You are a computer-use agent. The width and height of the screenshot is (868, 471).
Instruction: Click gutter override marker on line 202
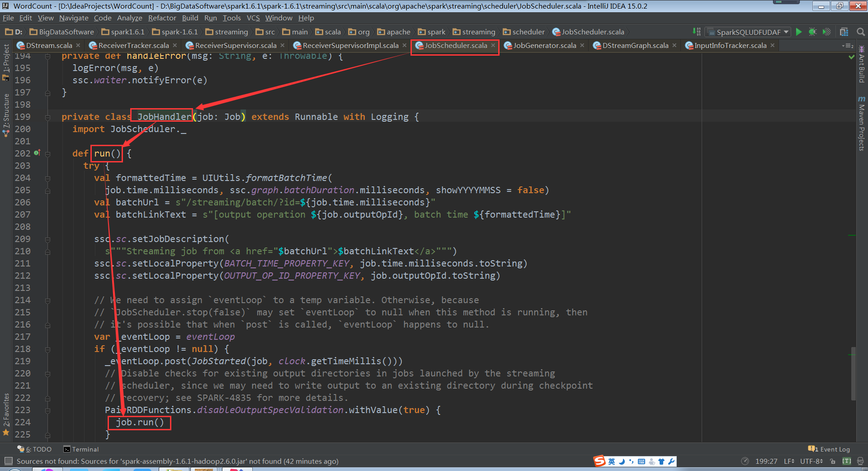(37, 153)
